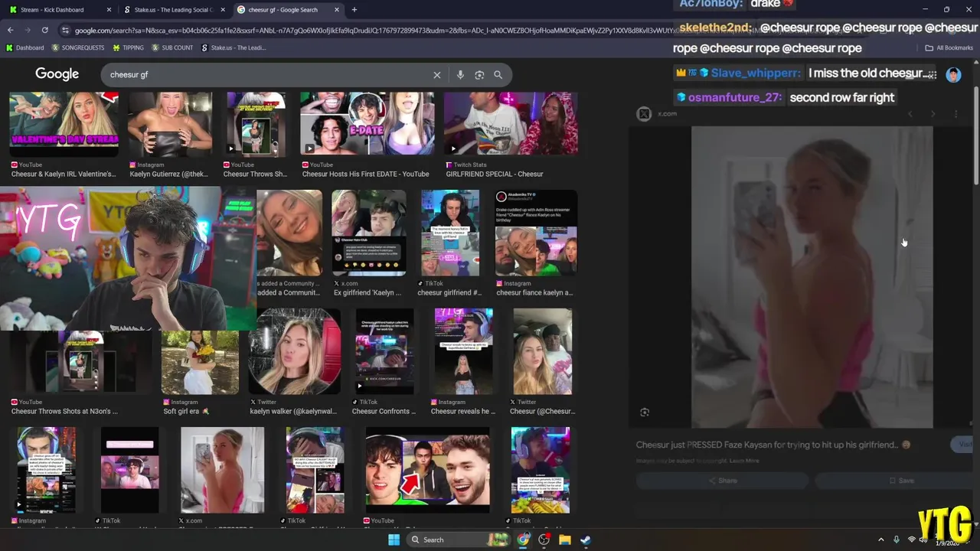Close the Stake.us tab
980x551 pixels.
222,10
